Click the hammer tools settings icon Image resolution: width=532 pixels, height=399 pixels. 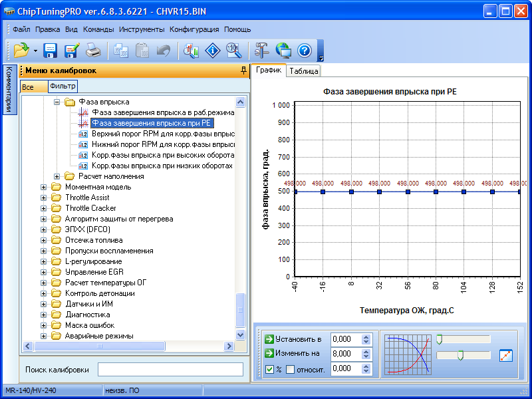click(261, 50)
